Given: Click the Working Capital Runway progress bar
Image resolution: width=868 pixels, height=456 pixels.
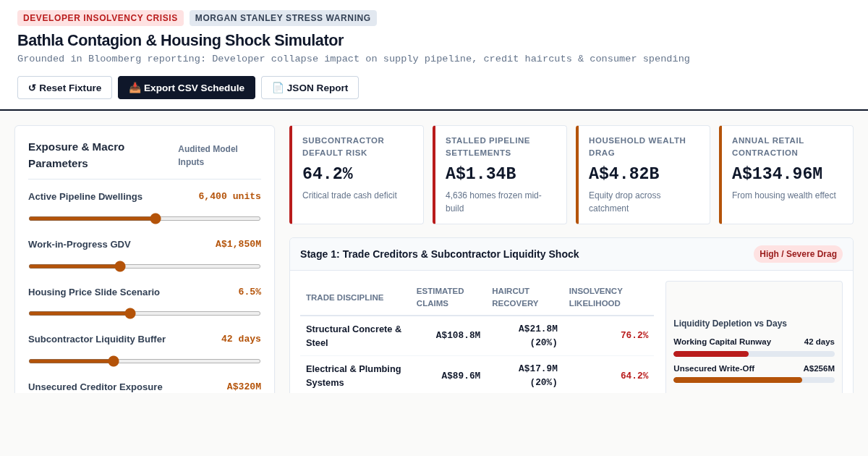Looking at the screenshot, I should [754, 354].
